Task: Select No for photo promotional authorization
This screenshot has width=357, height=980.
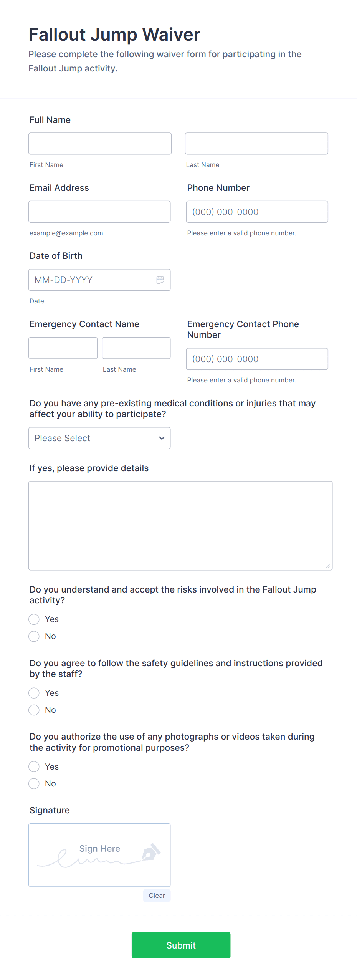Action: point(34,783)
